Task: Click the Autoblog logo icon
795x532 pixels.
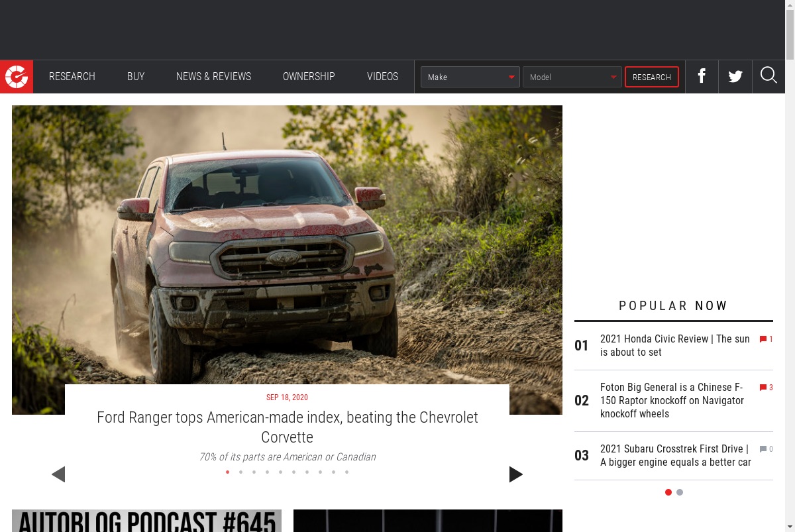Action: [x=17, y=77]
